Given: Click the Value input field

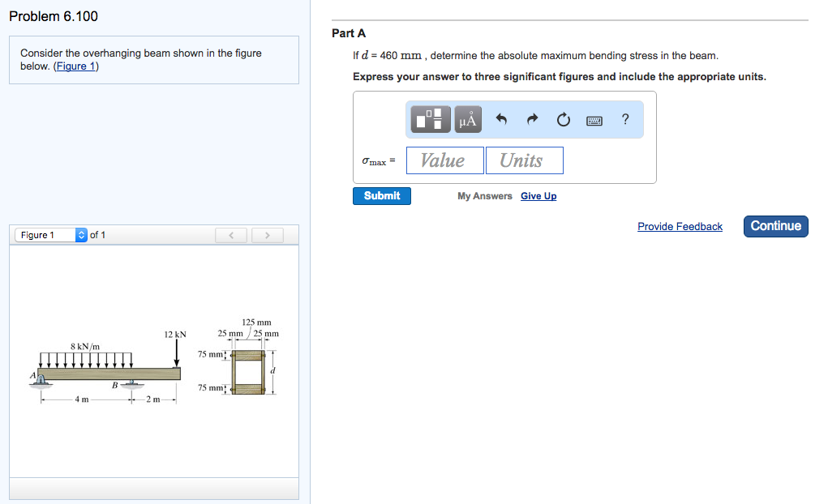Looking at the screenshot, I should point(444,160).
